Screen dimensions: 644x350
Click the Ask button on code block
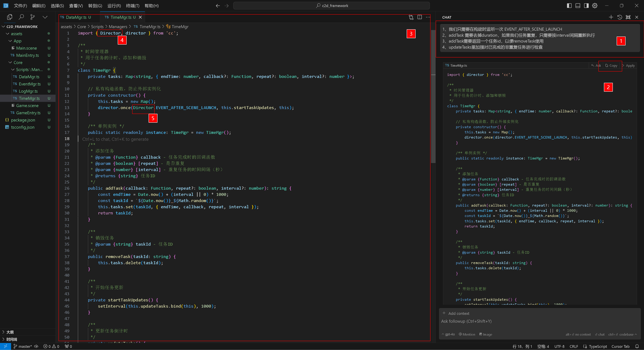tap(596, 66)
